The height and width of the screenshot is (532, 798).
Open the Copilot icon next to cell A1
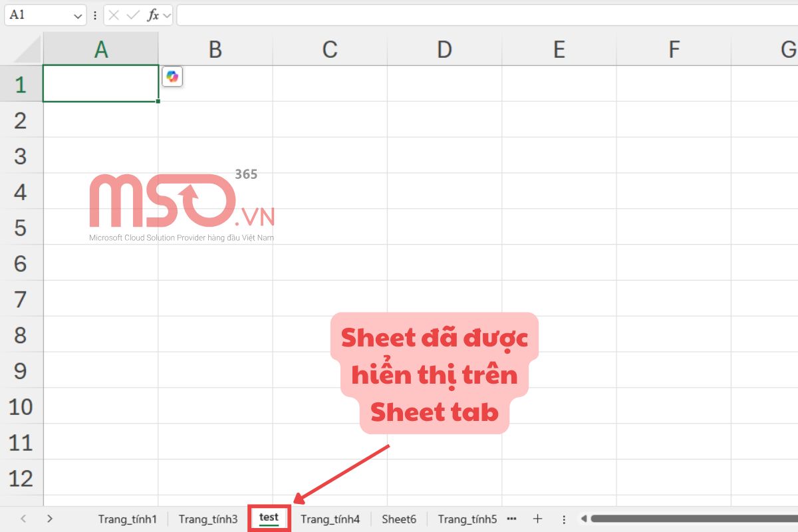click(x=172, y=77)
